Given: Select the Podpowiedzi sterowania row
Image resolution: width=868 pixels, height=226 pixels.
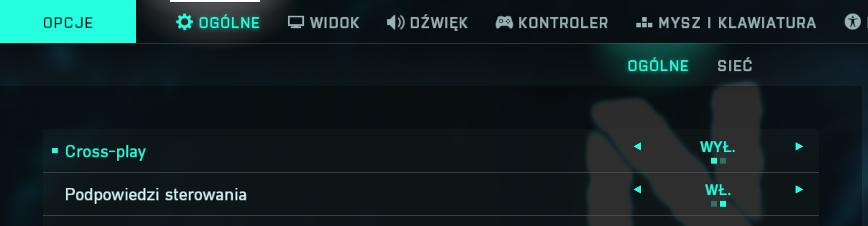Looking at the screenshot, I should [431, 194].
